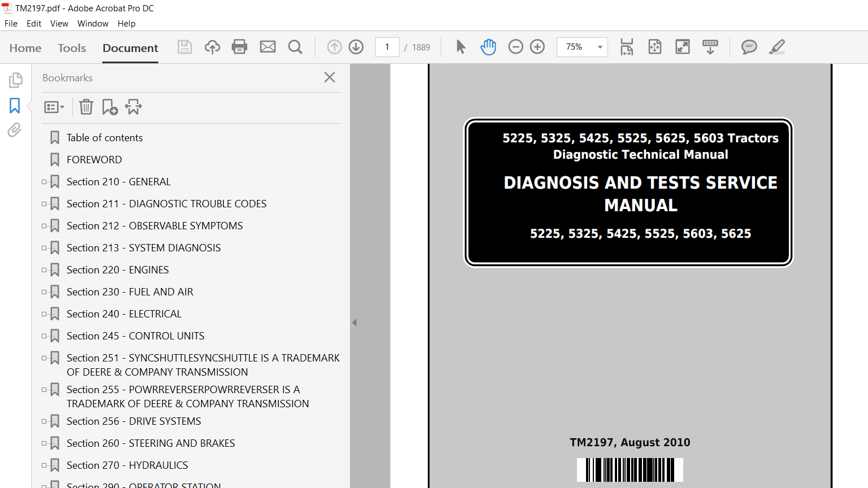Add a new bookmark icon
The image size is (868, 488).
(110, 107)
